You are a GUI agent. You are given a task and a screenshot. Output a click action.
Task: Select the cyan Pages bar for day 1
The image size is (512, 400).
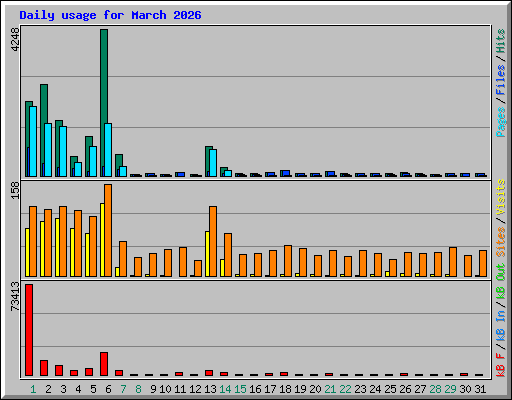click(33, 142)
